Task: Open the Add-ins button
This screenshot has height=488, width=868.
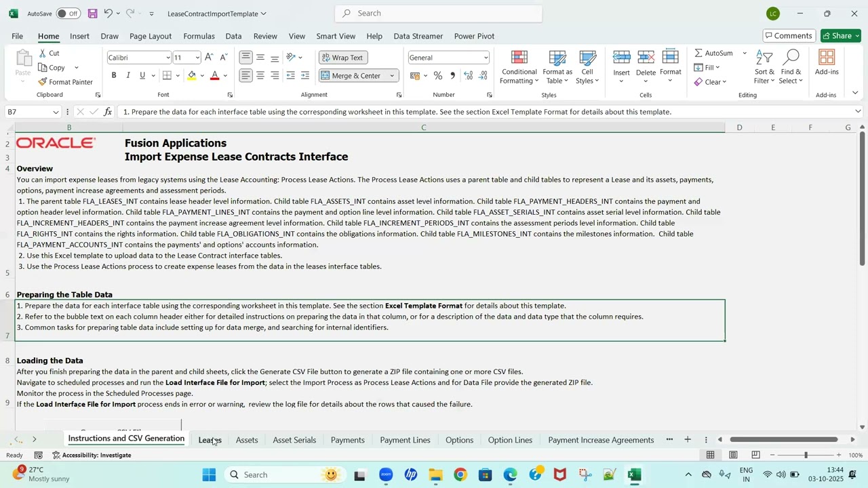Action: [x=827, y=62]
